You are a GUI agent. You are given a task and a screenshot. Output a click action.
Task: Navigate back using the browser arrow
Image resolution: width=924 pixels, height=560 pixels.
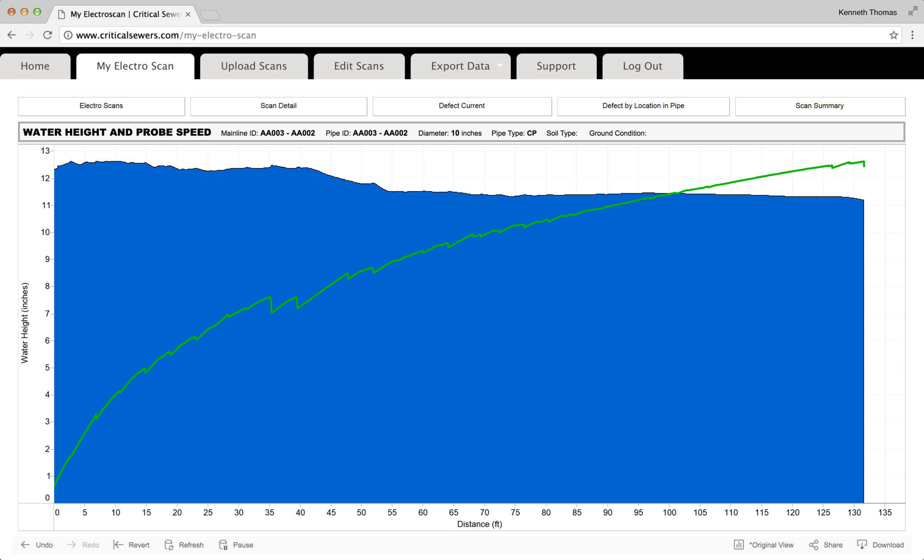coord(11,35)
